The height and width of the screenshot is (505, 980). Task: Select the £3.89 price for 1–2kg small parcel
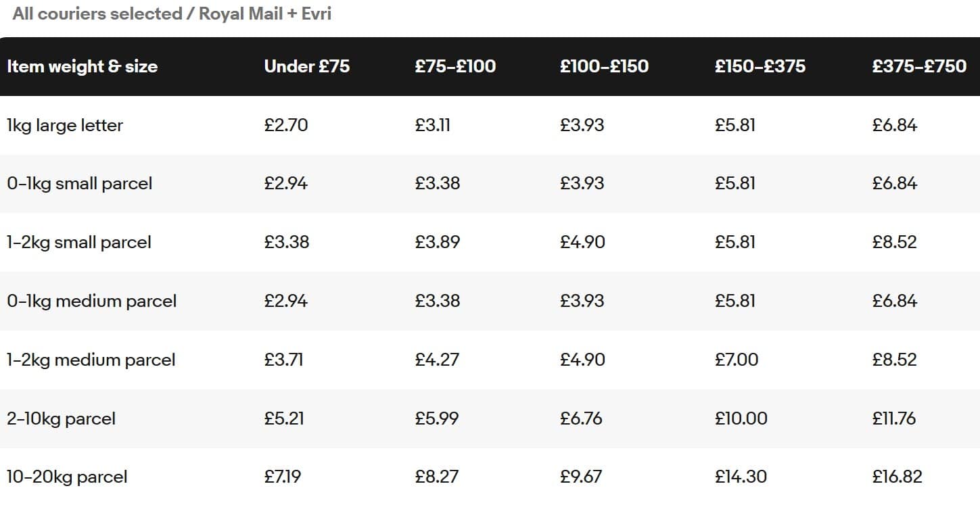coord(438,242)
